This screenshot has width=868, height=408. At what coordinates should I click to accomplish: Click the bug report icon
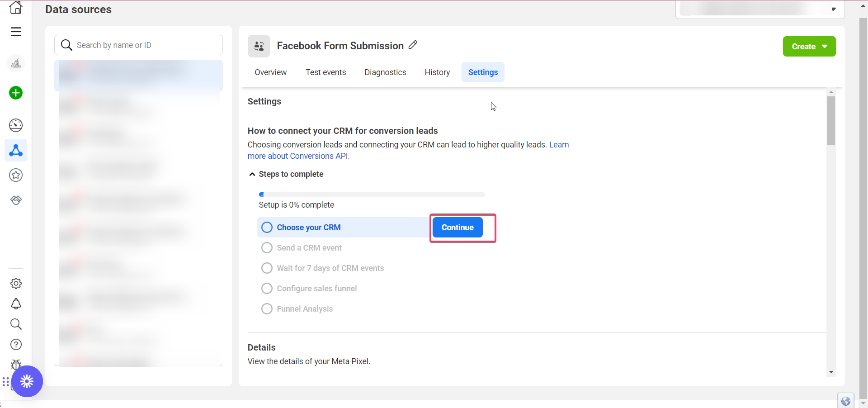click(x=16, y=364)
